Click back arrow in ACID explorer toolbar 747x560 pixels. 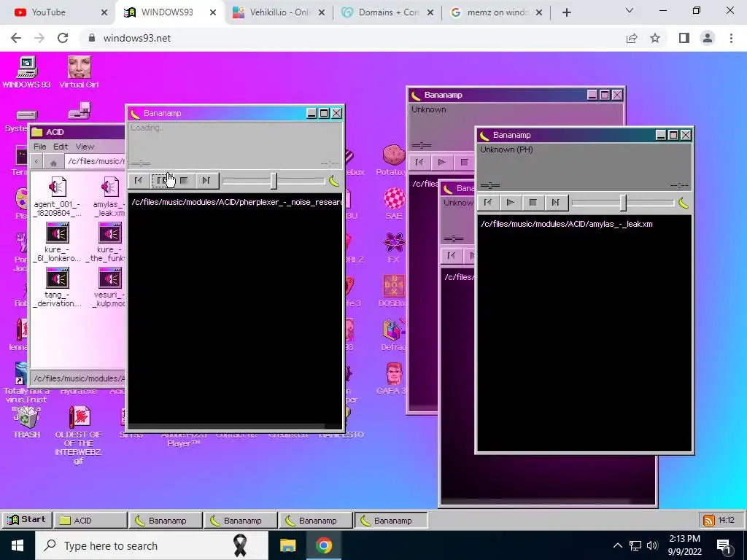pyautogui.click(x=36, y=162)
